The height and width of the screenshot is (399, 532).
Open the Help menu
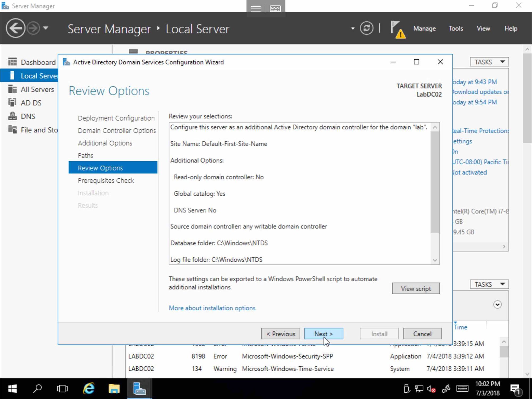(x=511, y=28)
